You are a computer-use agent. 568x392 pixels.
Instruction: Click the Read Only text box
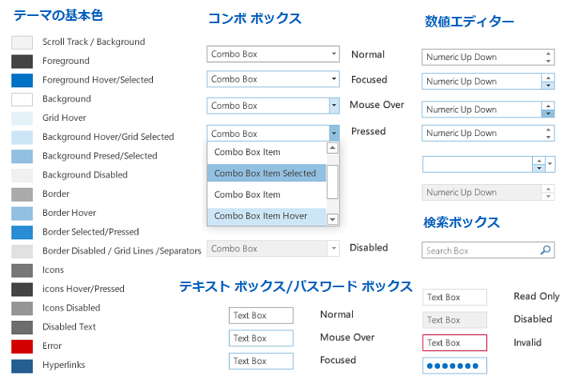[x=454, y=298]
